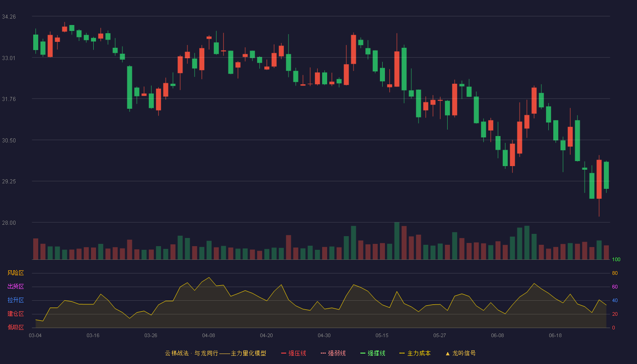637x364 pixels.
Task: Click the 28.00 price axis label
Action: [x=9, y=223]
